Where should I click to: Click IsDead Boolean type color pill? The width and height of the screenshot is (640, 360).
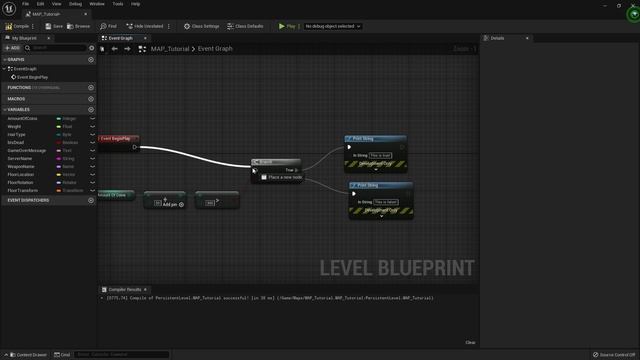click(x=58, y=142)
